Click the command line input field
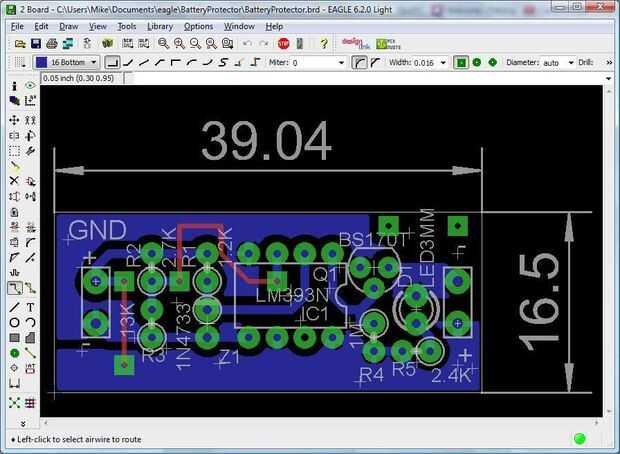Image resolution: width=620 pixels, height=454 pixels. tap(368, 78)
